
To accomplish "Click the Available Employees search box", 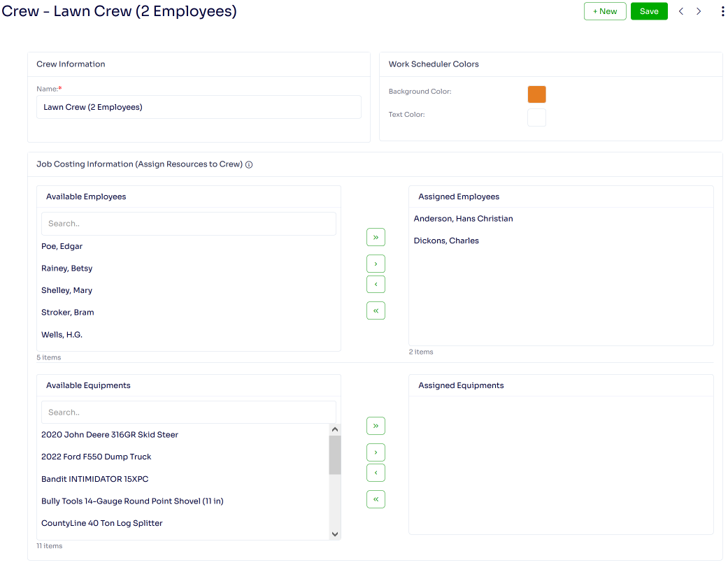I will coord(189,224).
